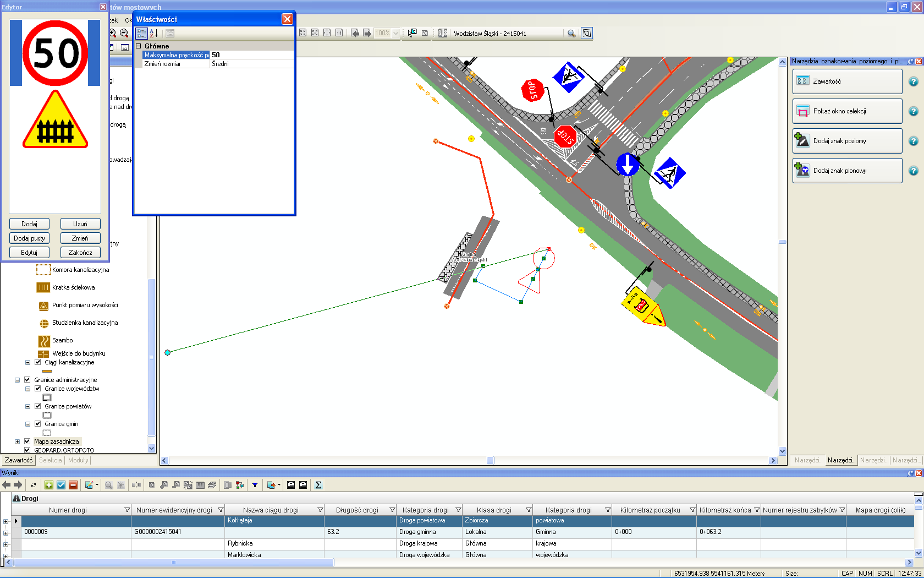
Task: Collapse the Granice powiatów tree node
Action: (x=28, y=406)
